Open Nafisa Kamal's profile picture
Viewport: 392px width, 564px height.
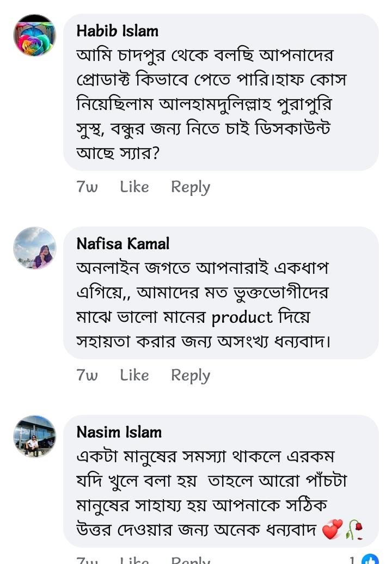tap(34, 248)
